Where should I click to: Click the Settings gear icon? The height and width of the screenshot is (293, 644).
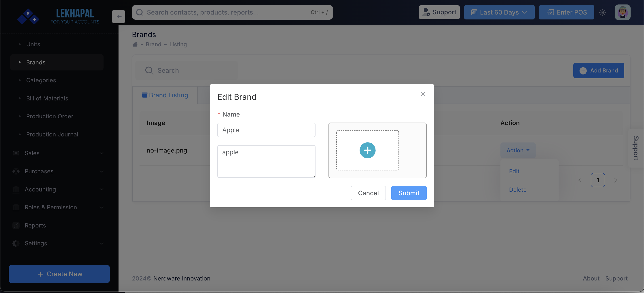click(16, 243)
